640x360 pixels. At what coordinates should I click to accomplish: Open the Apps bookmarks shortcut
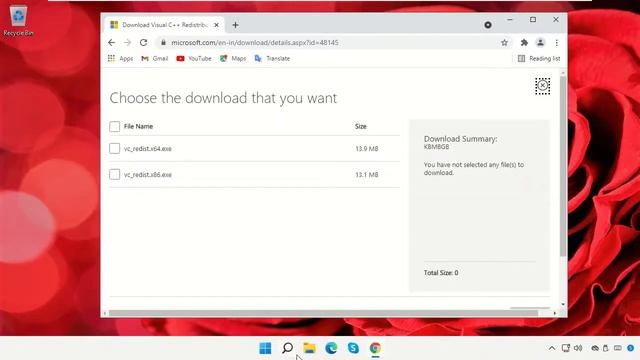[120, 58]
